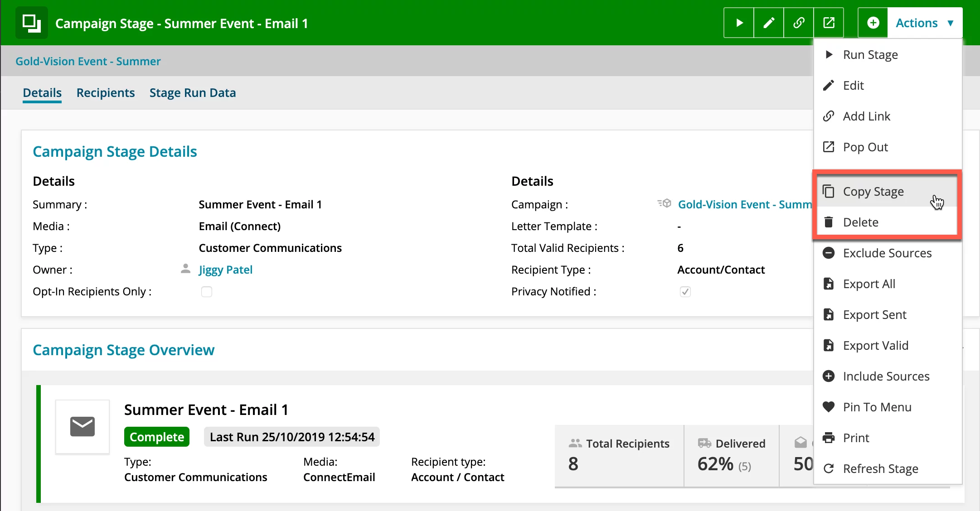Open the Gold-Vision Event campaign link
Image resolution: width=980 pixels, height=511 pixels.
[745, 204]
